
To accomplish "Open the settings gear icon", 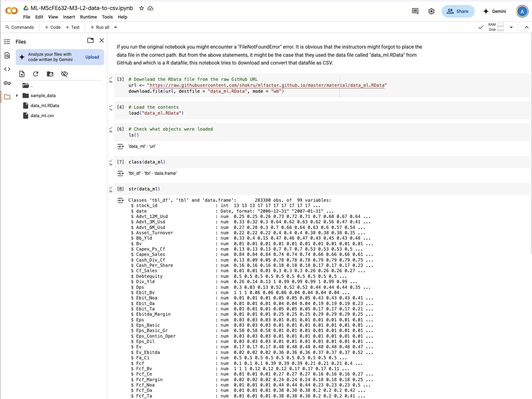I will click(432, 11).
